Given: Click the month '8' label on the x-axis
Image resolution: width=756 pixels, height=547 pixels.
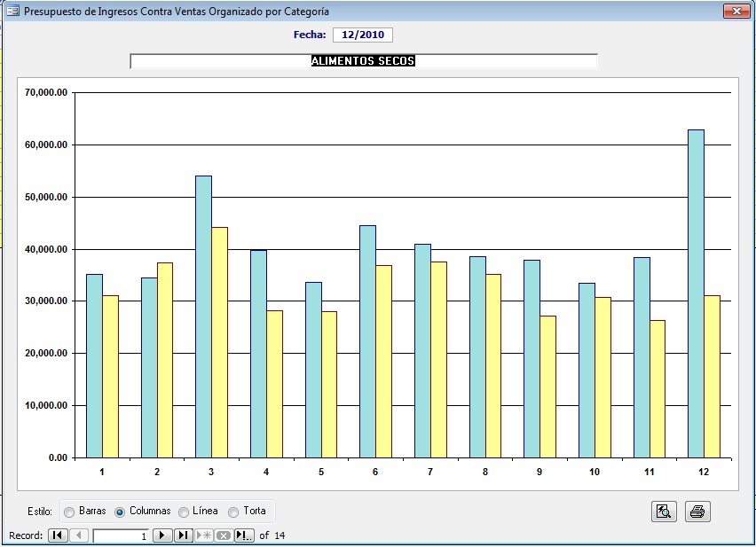Looking at the screenshot, I should (485, 472).
